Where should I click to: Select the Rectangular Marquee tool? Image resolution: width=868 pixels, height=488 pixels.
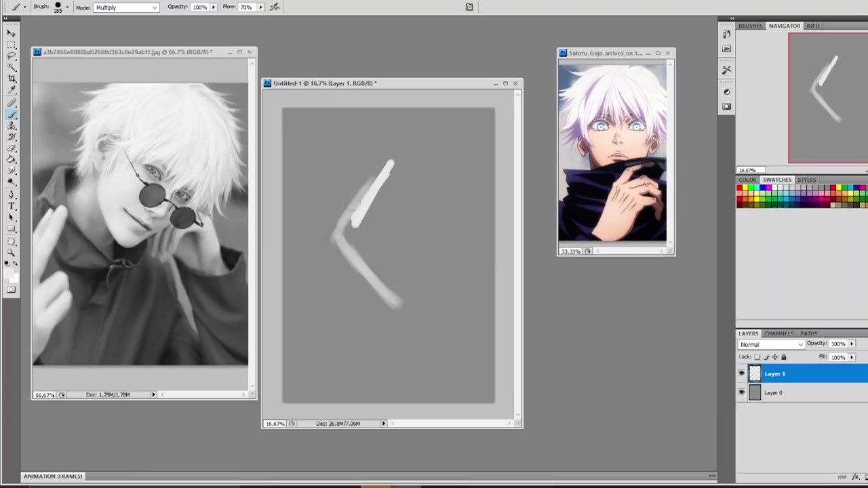(12, 44)
